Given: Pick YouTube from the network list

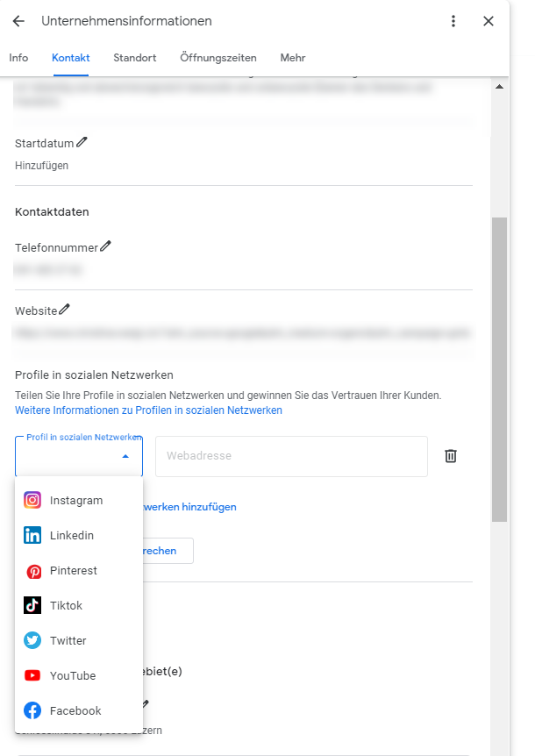Looking at the screenshot, I should coord(79,676).
